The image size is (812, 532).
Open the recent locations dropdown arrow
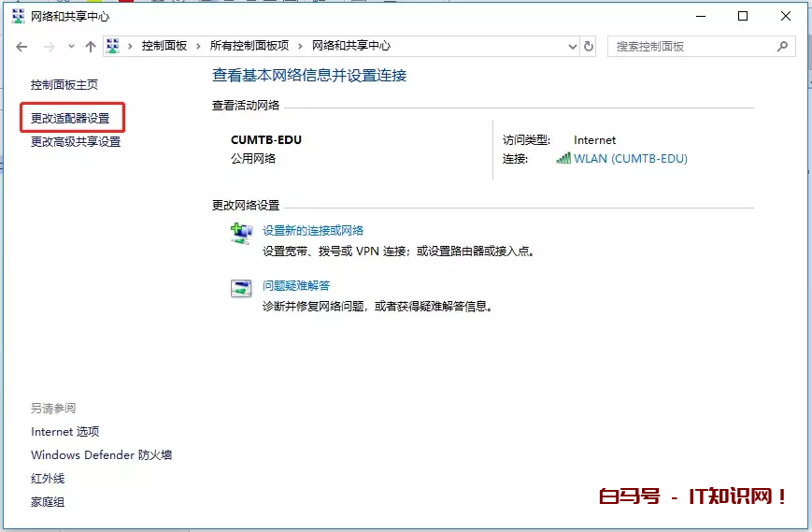71,46
